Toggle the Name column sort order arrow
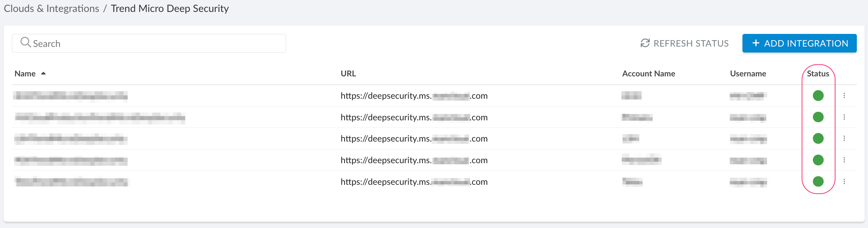Viewport: 868px width, 228px height. pos(43,73)
